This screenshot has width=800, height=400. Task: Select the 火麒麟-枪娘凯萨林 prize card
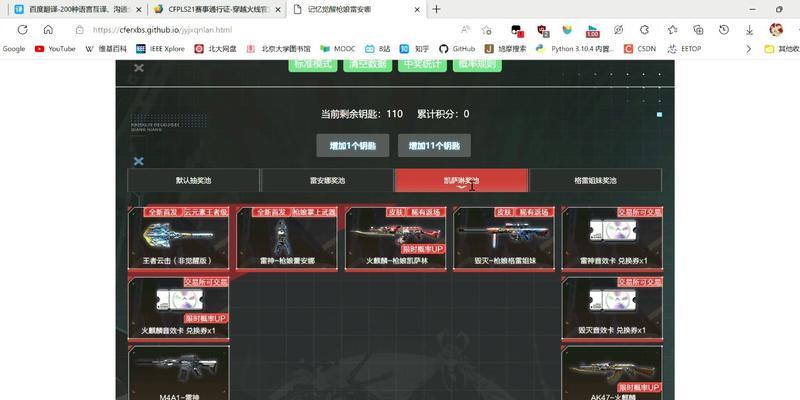click(395, 238)
